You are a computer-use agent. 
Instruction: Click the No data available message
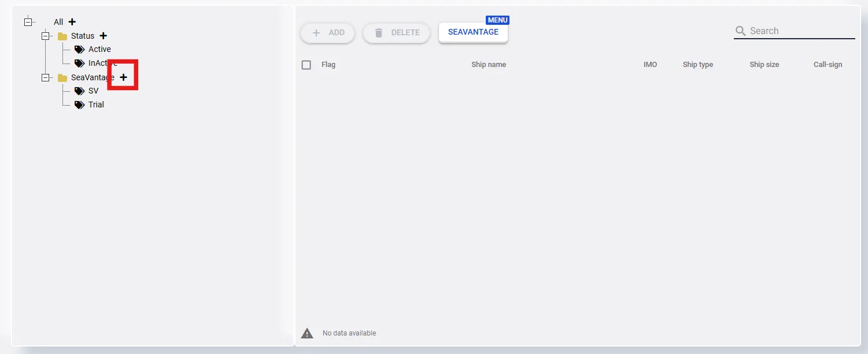[349, 333]
